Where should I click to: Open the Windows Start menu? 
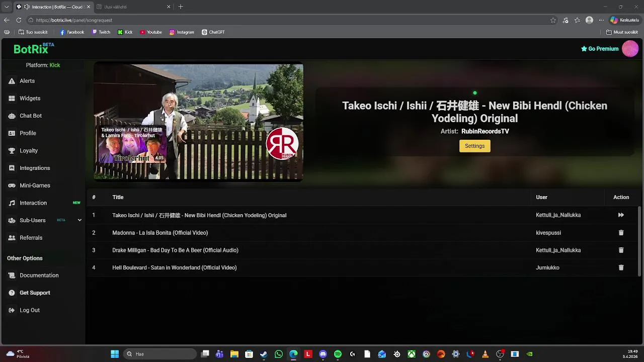[115, 354]
